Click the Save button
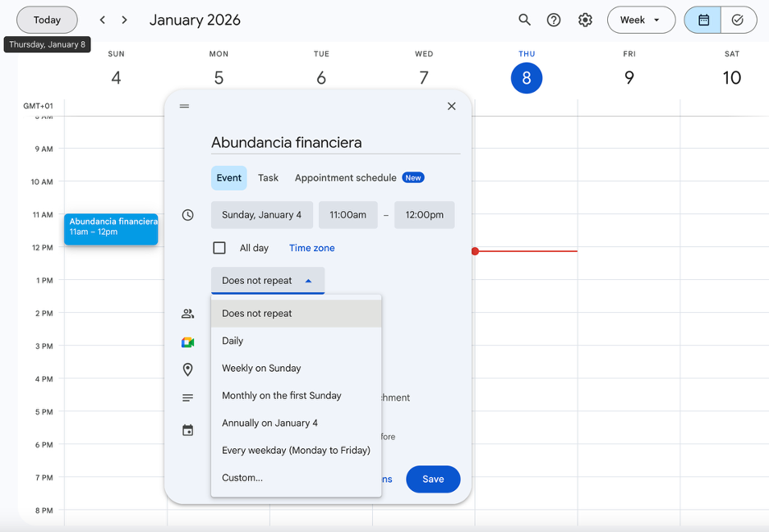This screenshot has height=532, width=769. 433,479
